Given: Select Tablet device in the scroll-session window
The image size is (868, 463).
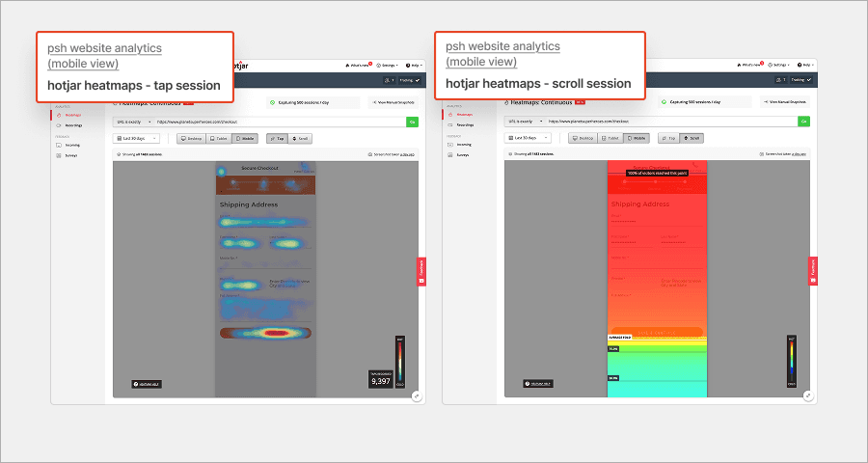Looking at the screenshot, I should pyautogui.click(x=610, y=138).
